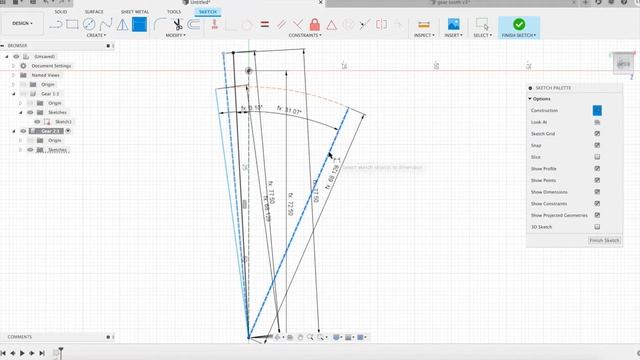
Task: Open the CONSTRAINTS dropdown menu
Action: [x=305, y=36]
